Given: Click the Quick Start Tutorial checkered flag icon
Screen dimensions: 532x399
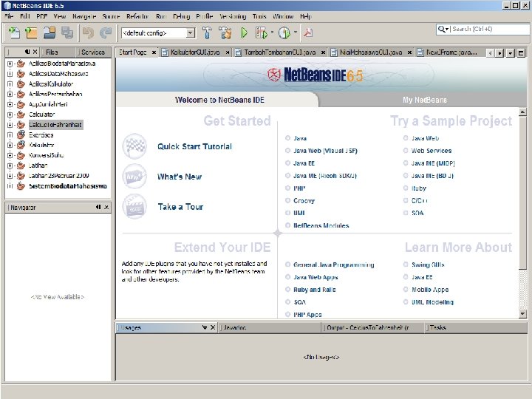Looking at the screenshot, I should pos(134,146).
